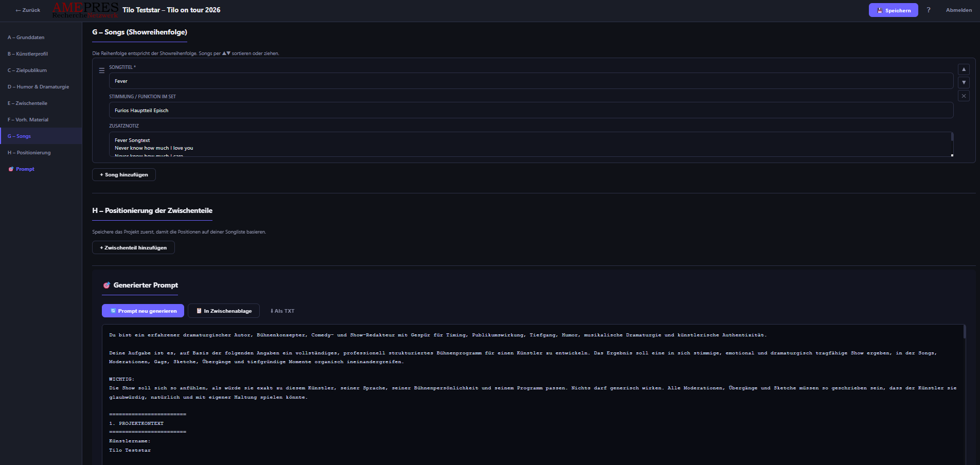Remove the Fever song via the X icon
Viewport: 980px width, 465px height.
pyautogui.click(x=964, y=96)
